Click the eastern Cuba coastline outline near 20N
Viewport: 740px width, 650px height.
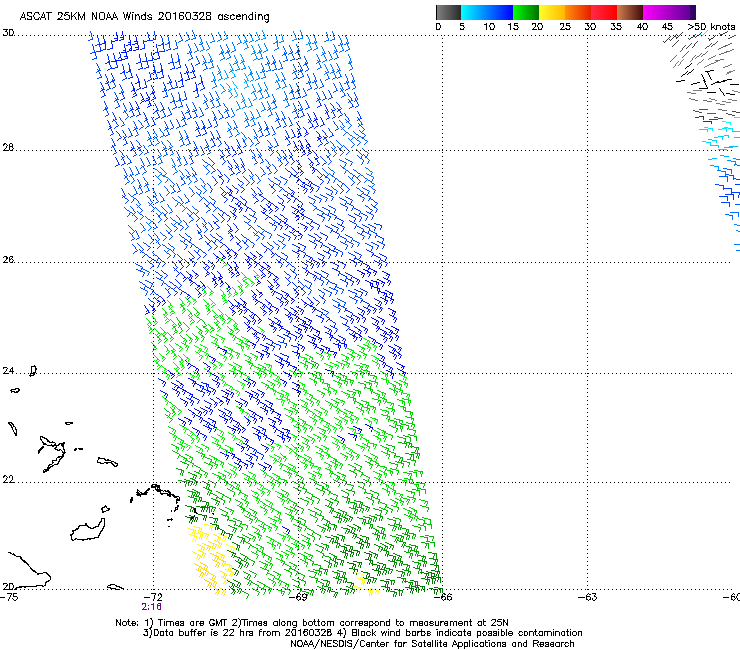(28, 571)
